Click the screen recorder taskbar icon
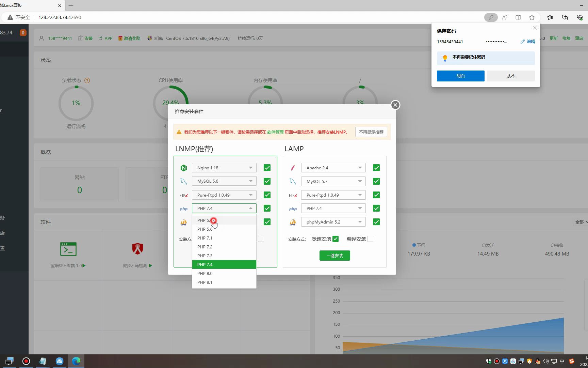Image resolution: width=588 pixels, height=368 pixels. (x=26, y=361)
